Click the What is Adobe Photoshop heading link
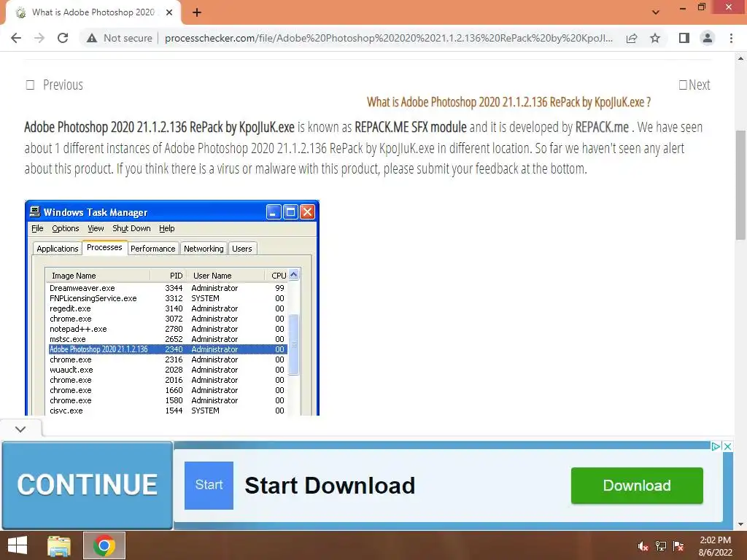This screenshot has height=560, width=747. (x=508, y=102)
